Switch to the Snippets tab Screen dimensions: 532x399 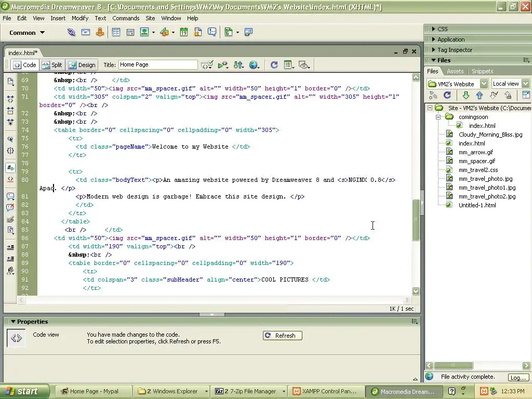[482, 71]
